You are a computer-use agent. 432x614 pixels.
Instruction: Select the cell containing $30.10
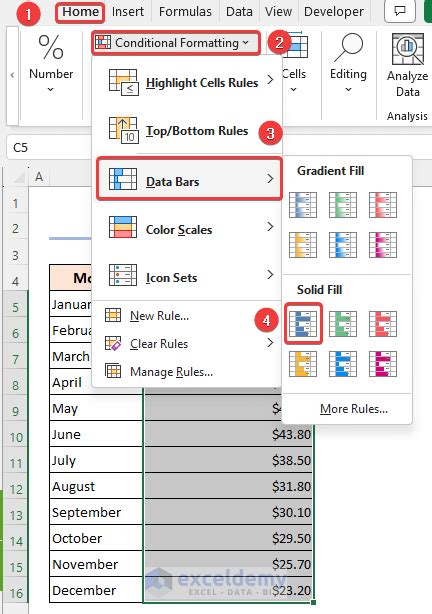228,512
